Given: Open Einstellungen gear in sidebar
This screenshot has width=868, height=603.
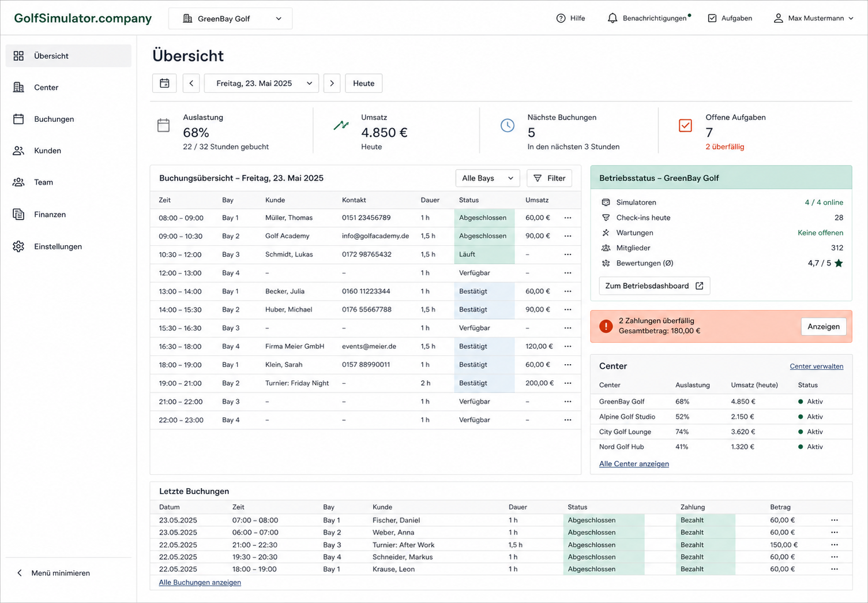Looking at the screenshot, I should coord(18,246).
